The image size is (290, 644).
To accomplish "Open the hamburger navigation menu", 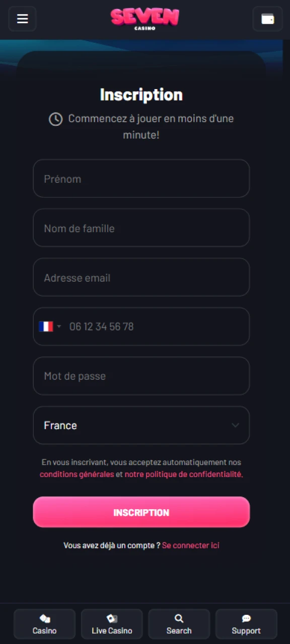I will pyautogui.click(x=22, y=19).
